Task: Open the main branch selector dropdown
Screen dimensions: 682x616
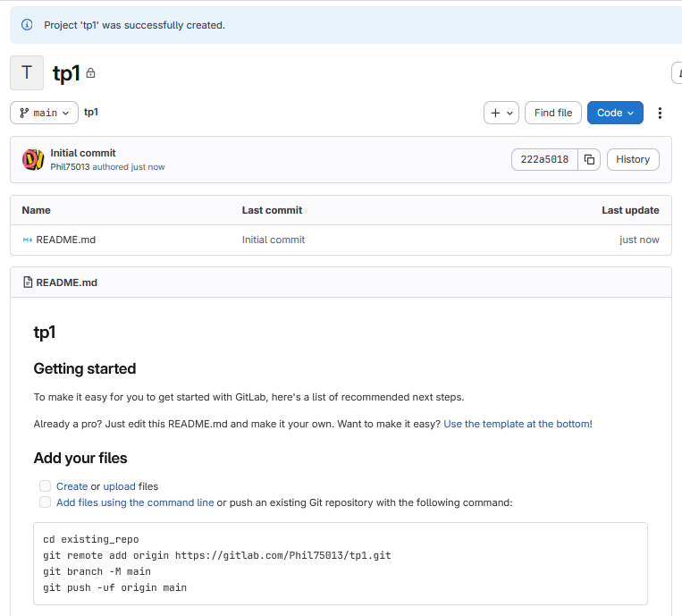Action: 44,113
